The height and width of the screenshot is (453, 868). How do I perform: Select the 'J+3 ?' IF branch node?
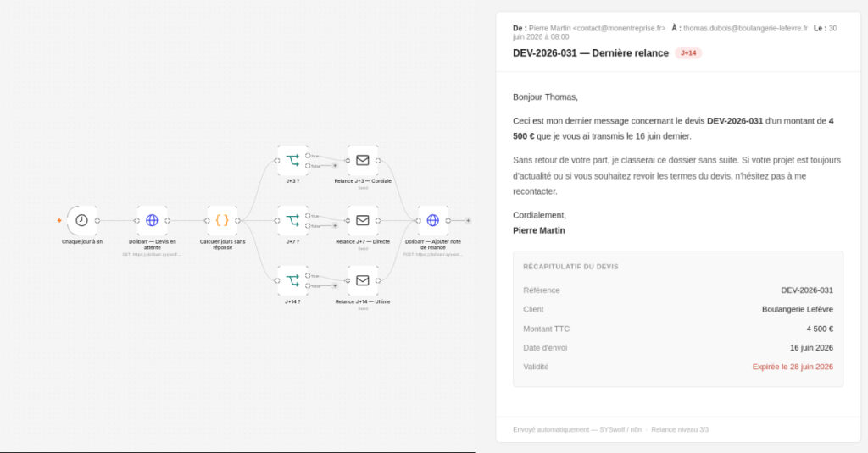point(292,160)
